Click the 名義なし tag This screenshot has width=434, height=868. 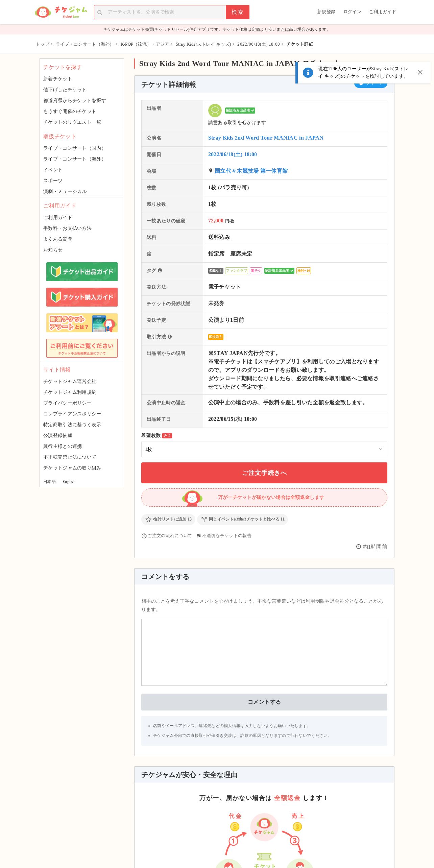click(216, 271)
